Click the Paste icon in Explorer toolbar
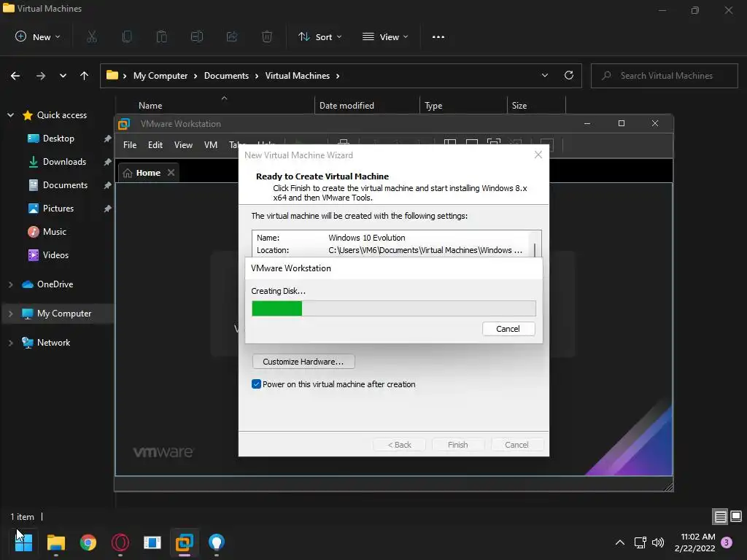Screen dimensions: 747x560 tap(162, 36)
